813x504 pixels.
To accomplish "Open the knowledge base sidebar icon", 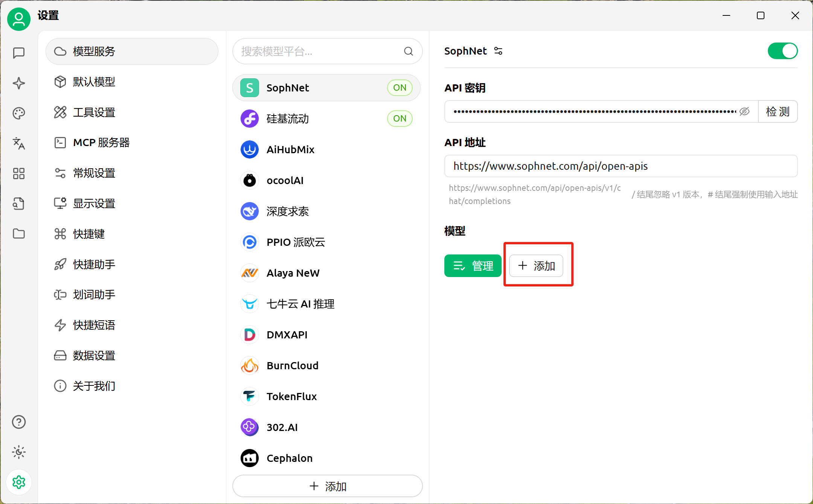I will (x=18, y=203).
